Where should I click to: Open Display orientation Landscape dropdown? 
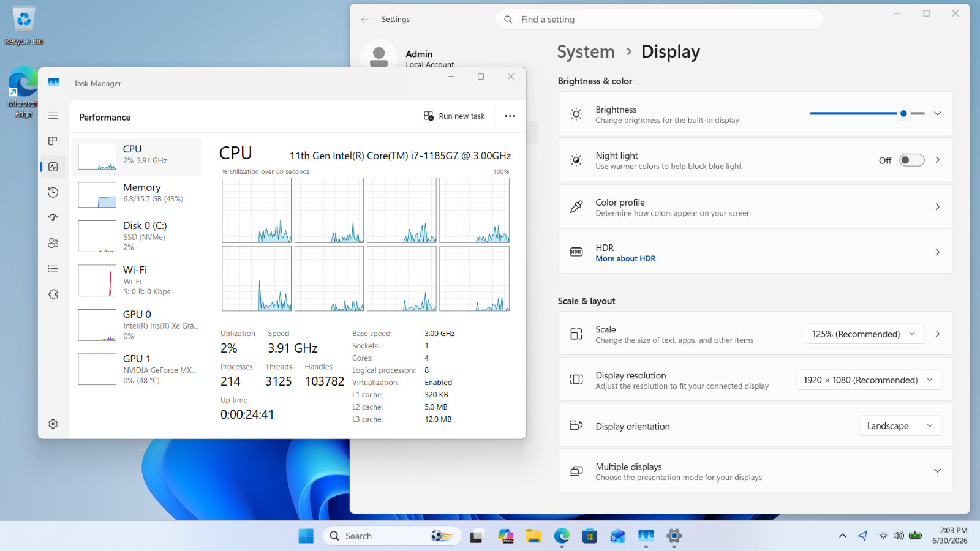(900, 426)
